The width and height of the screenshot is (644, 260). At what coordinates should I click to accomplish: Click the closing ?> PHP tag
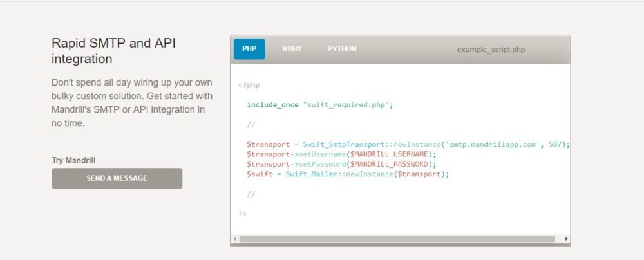point(243,213)
